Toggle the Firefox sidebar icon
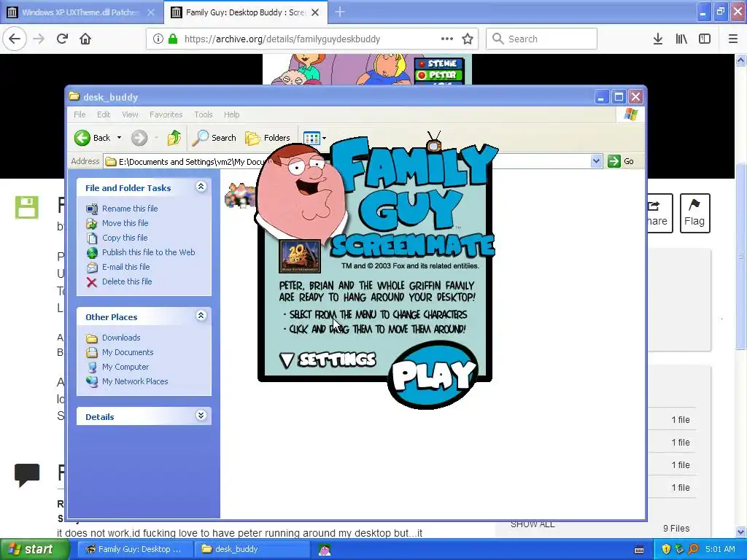The width and height of the screenshot is (747, 560). pyautogui.click(x=705, y=39)
